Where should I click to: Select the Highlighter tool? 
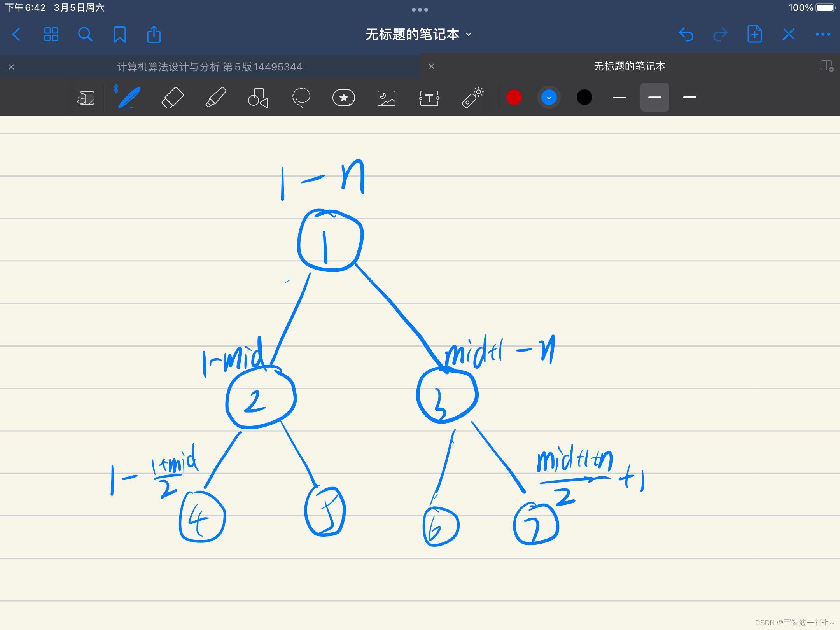point(215,97)
